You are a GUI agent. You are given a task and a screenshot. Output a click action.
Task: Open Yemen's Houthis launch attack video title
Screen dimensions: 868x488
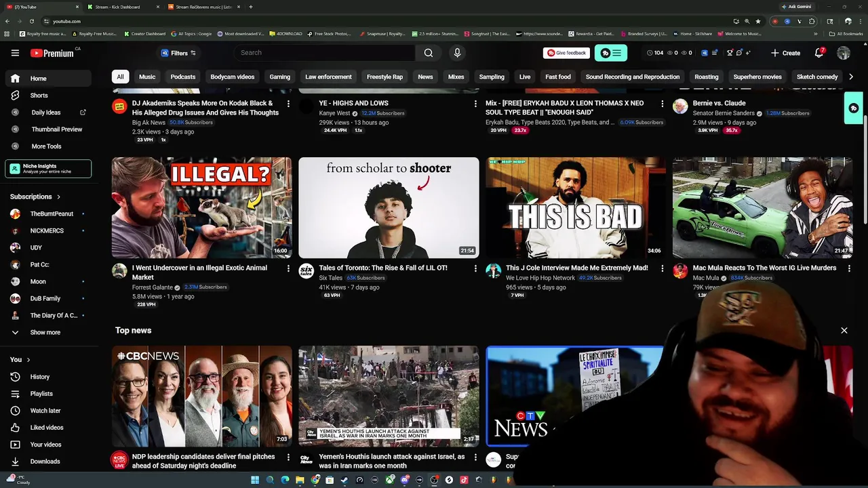[392, 462]
